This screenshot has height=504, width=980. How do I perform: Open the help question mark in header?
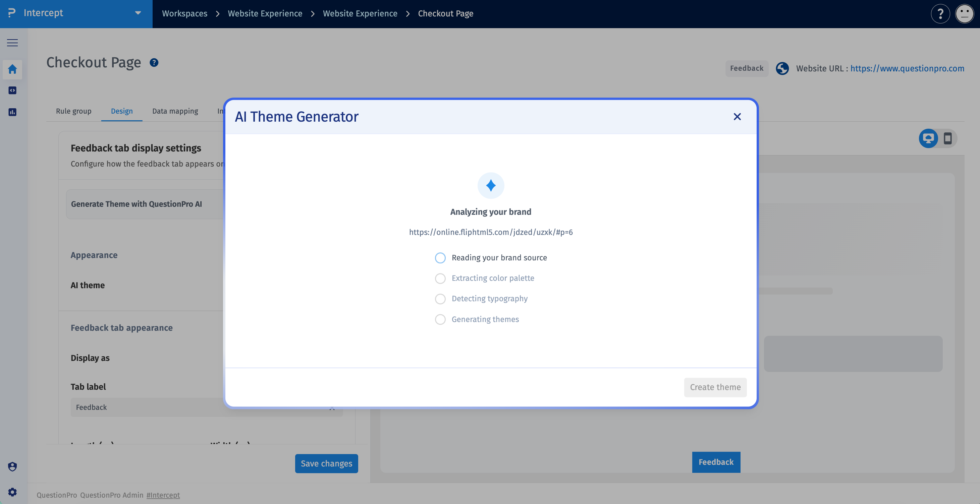940,14
